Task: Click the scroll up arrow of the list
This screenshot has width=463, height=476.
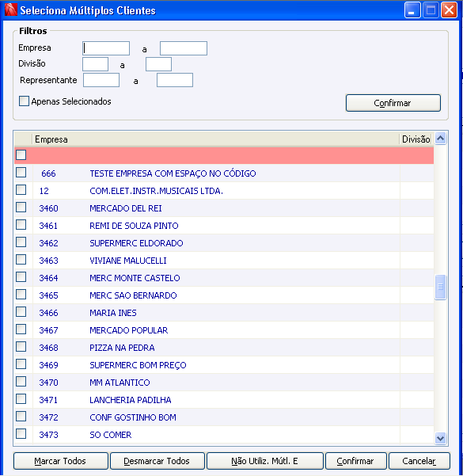Action: tap(440, 139)
